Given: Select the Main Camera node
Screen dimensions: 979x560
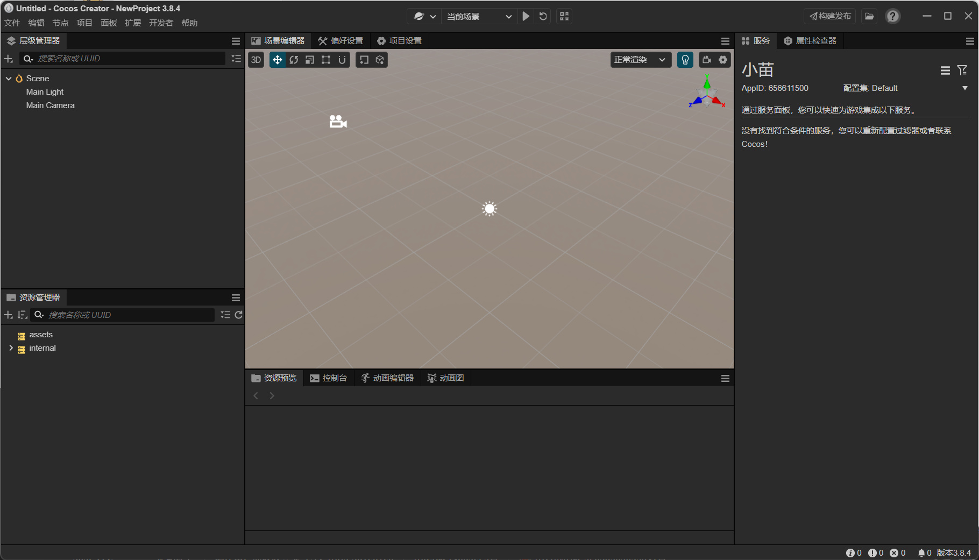Looking at the screenshot, I should point(50,105).
